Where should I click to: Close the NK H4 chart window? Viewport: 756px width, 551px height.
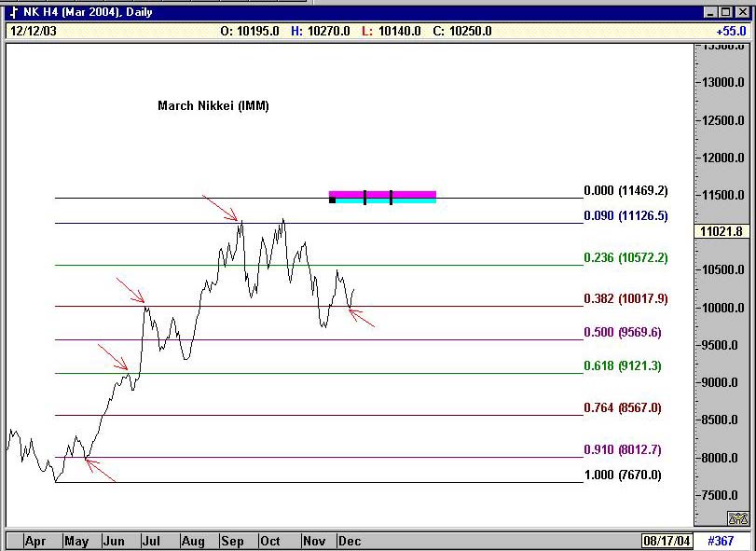tap(741, 12)
